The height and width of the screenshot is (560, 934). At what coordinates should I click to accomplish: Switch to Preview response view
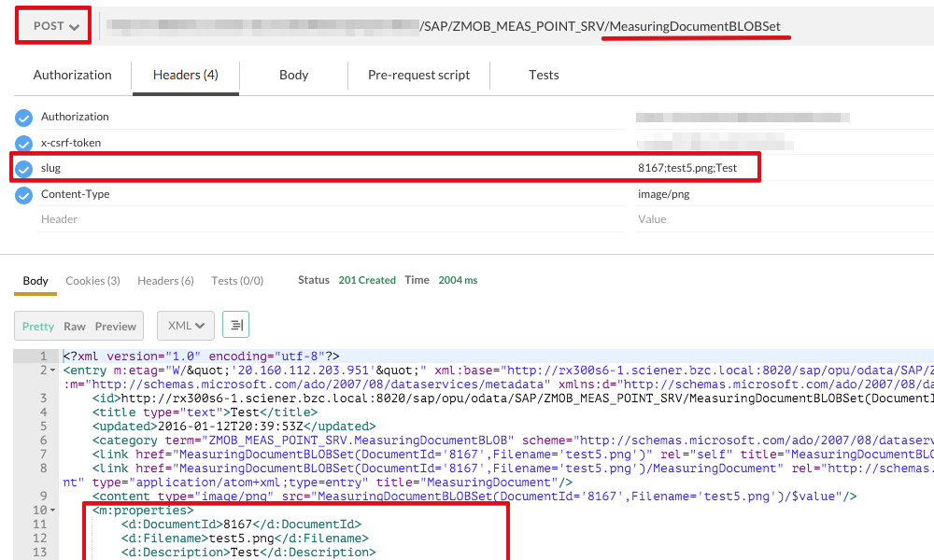[116, 327]
